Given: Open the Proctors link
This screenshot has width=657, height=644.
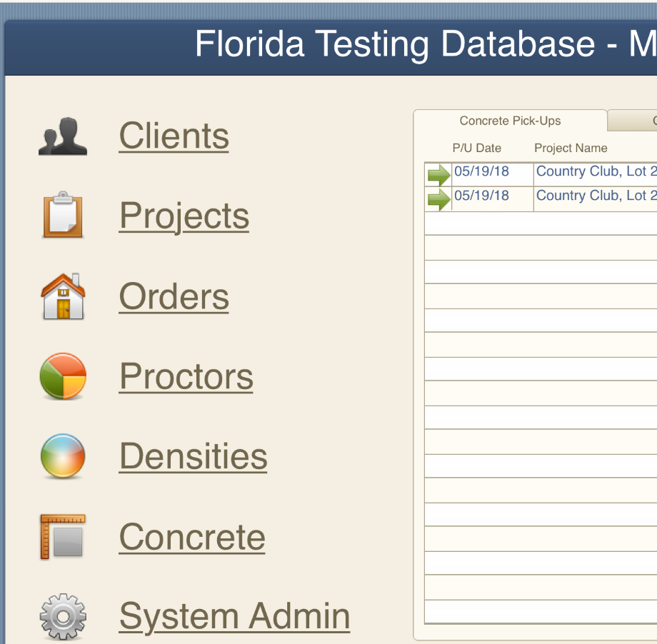Looking at the screenshot, I should pos(186,376).
